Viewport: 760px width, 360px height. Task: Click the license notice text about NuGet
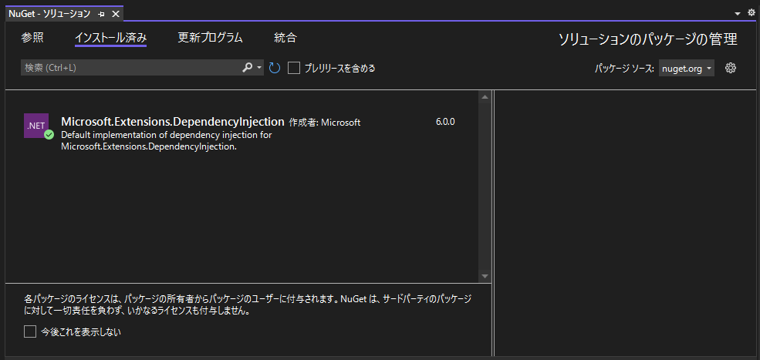(248, 305)
